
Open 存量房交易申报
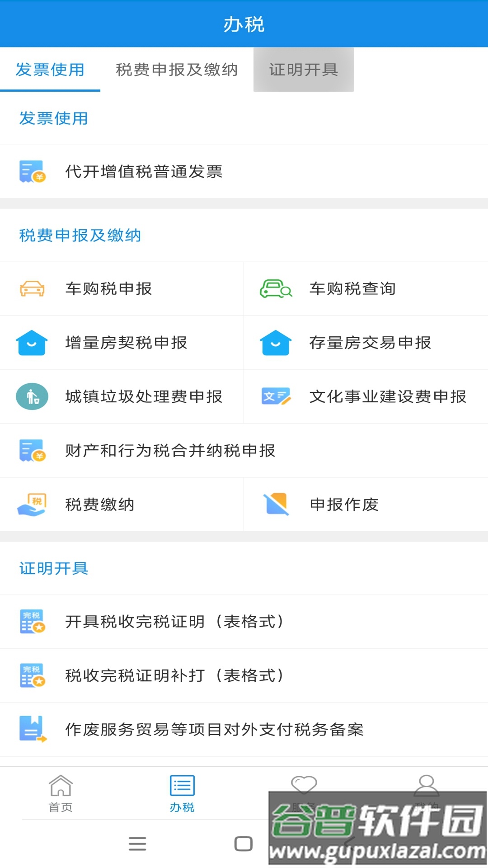point(370,343)
